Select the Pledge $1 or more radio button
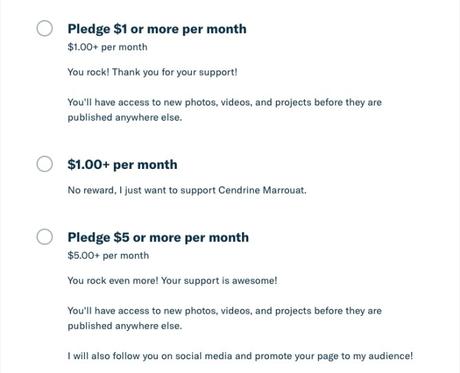The width and height of the screenshot is (460, 373). pos(45,28)
